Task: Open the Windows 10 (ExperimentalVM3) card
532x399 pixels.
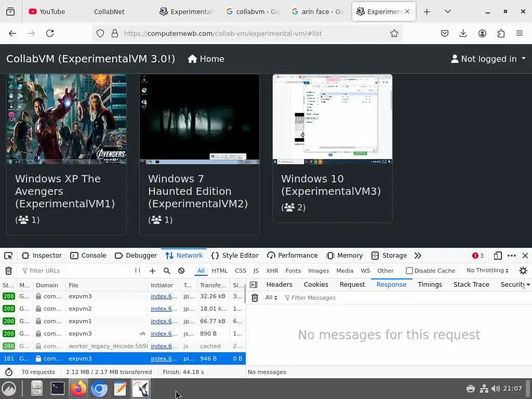Action: (332, 148)
